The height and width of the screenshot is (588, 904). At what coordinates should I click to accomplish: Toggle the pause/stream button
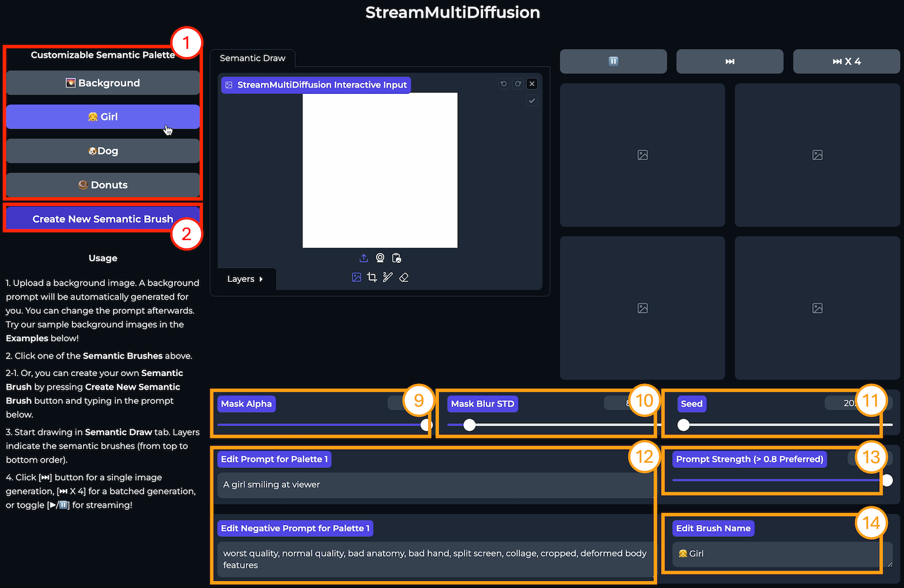tap(613, 61)
